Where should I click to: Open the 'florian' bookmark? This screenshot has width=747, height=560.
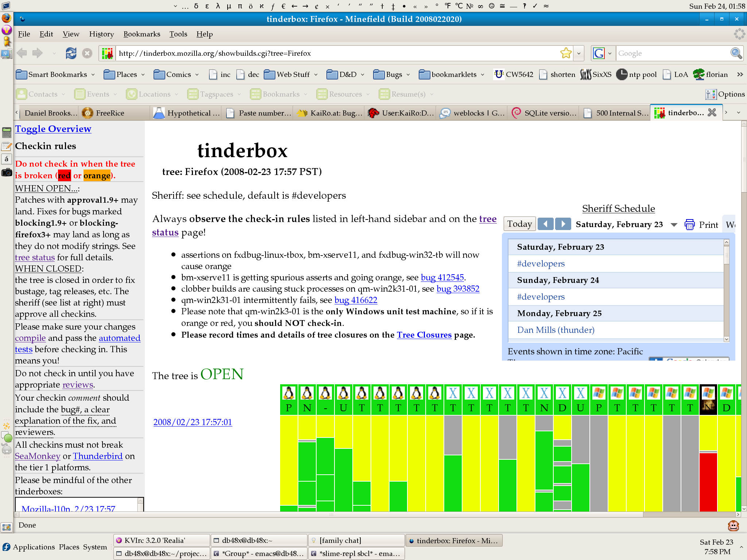pos(711,74)
